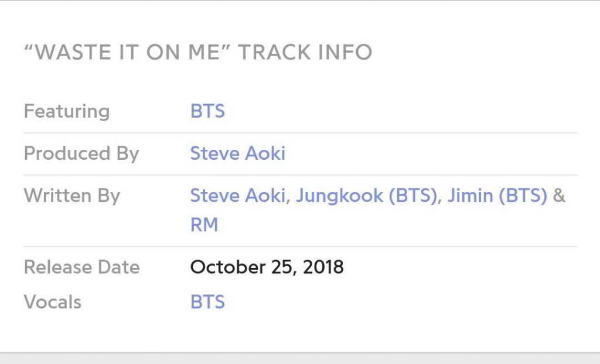Screen dimensions: 600x364
Task: Click the words TRACK INFO in heading
Action: (305, 52)
